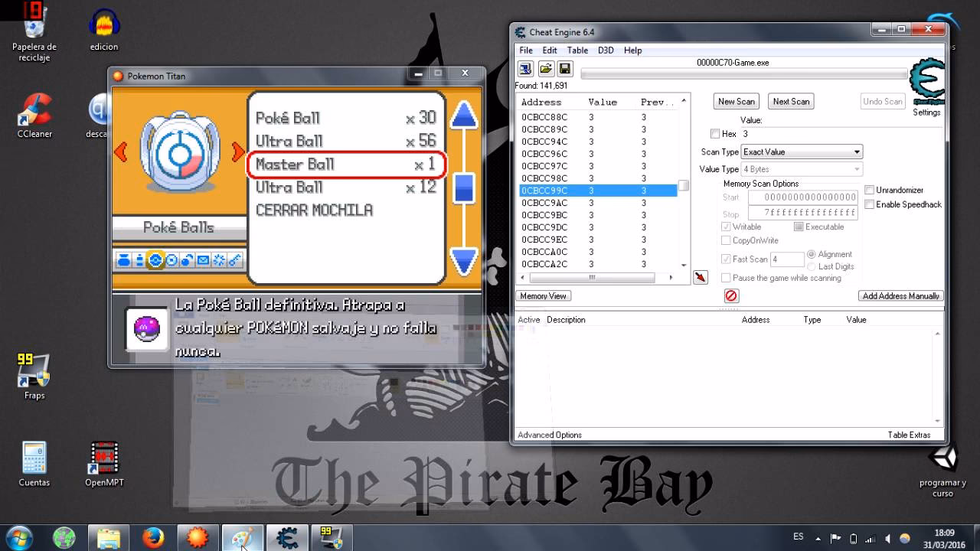The width and height of the screenshot is (980, 551).
Task: Open Table Extras
Action: click(909, 435)
